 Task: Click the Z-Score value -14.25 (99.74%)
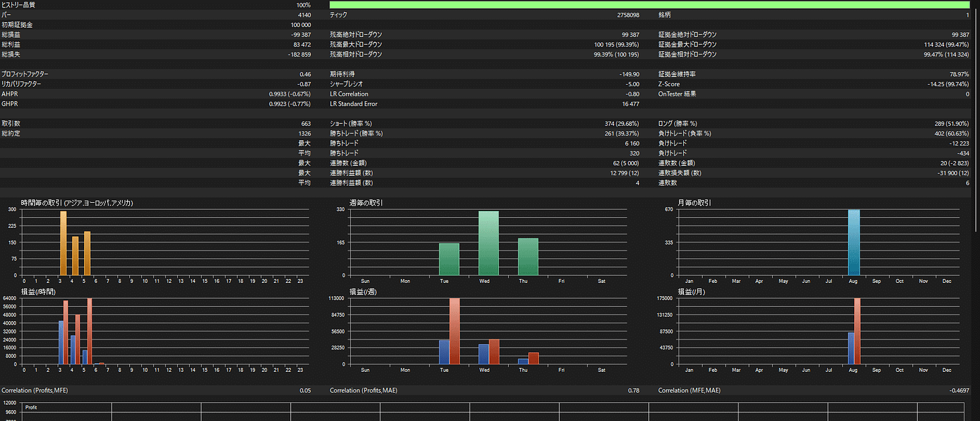point(948,84)
